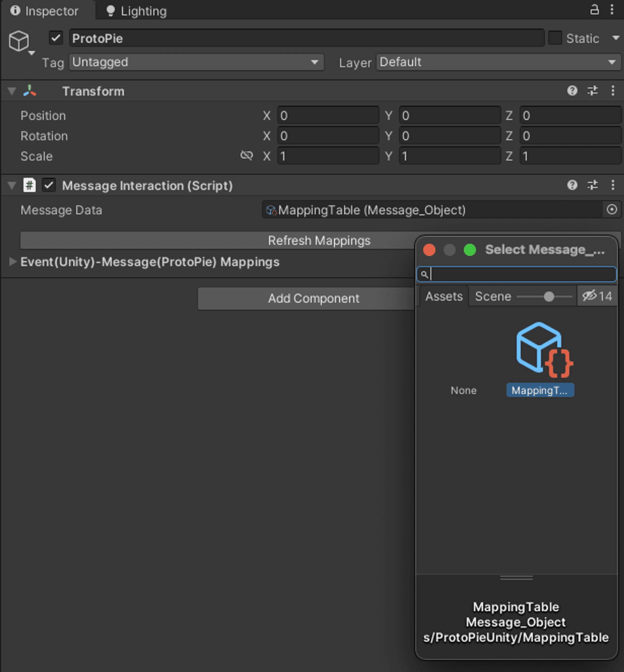Open the Message Data object picker icon
This screenshot has height=672, width=624.
[612, 210]
